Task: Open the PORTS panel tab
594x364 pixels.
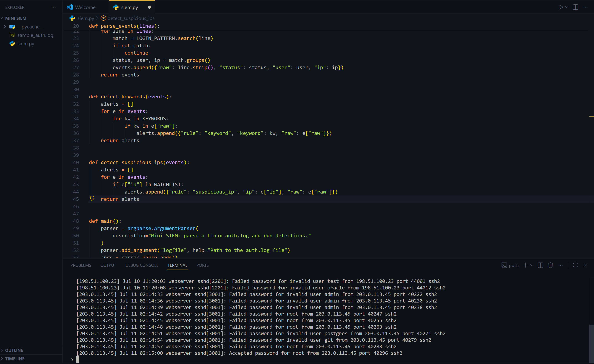Action: [202, 265]
